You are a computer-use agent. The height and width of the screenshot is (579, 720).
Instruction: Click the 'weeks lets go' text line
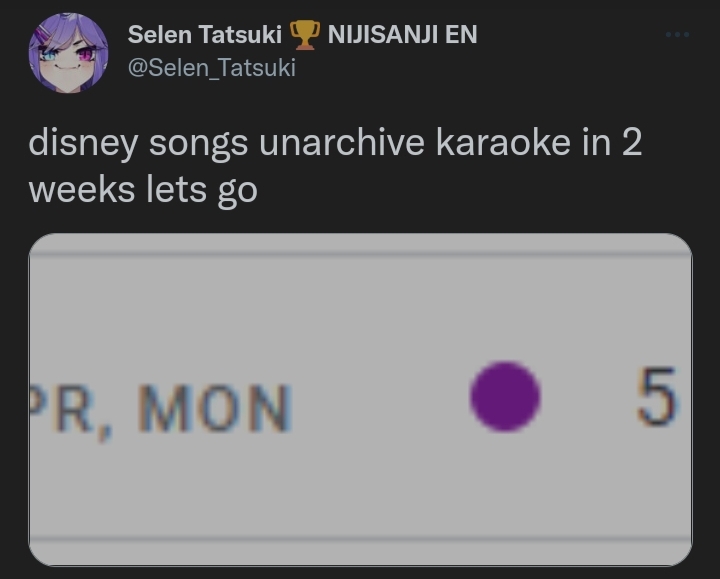(143, 191)
